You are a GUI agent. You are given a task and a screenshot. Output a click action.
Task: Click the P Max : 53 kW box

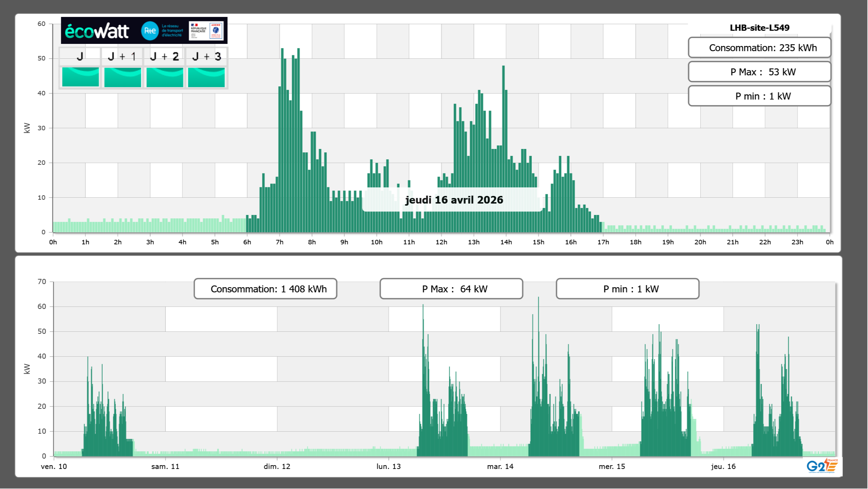coord(759,72)
